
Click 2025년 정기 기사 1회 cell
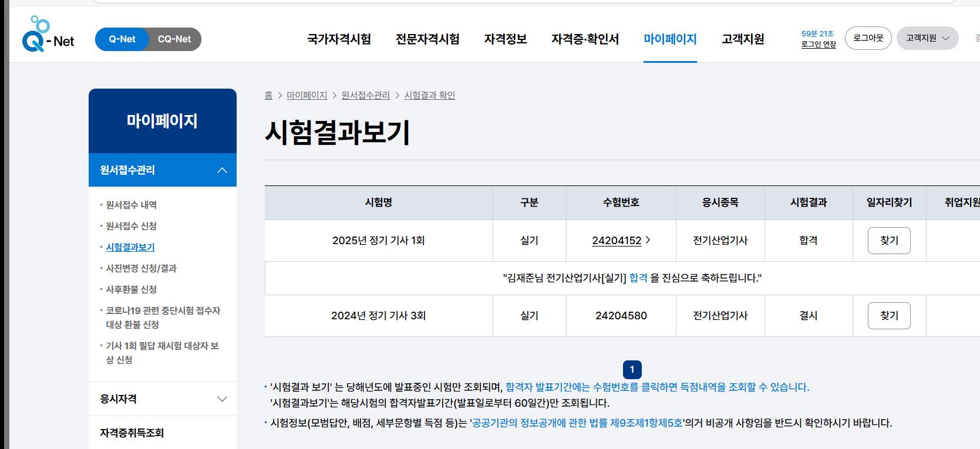tap(379, 241)
